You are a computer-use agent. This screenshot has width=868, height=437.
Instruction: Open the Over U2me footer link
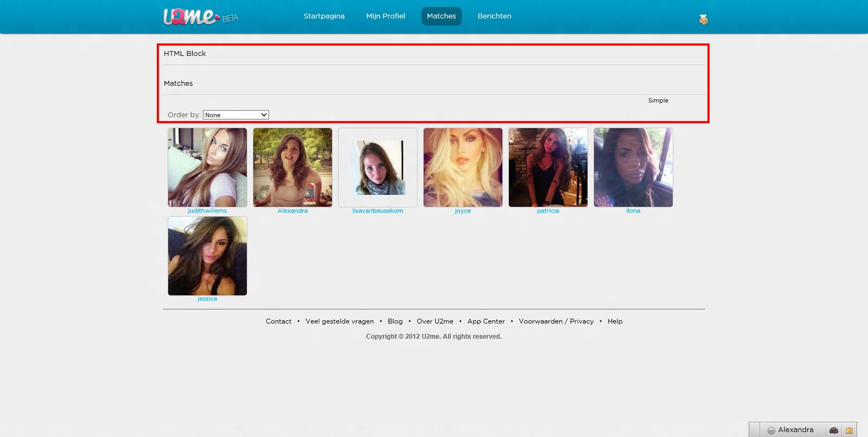tap(435, 321)
